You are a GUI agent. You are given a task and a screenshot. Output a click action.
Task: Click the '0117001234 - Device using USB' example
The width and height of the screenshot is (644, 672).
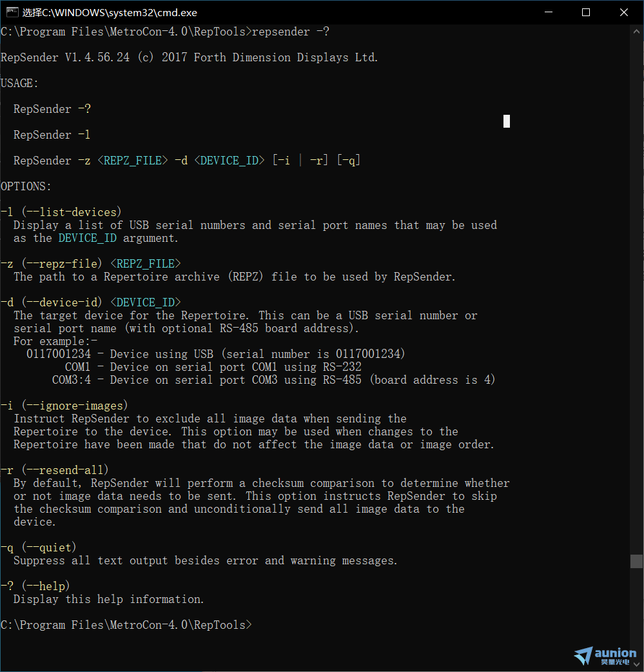tap(216, 354)
